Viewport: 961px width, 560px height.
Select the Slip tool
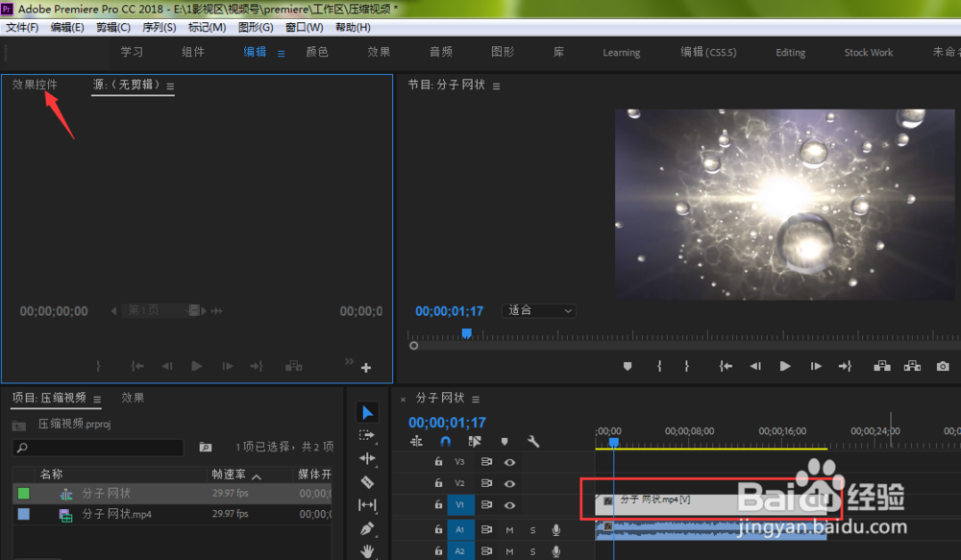(367, 505)
